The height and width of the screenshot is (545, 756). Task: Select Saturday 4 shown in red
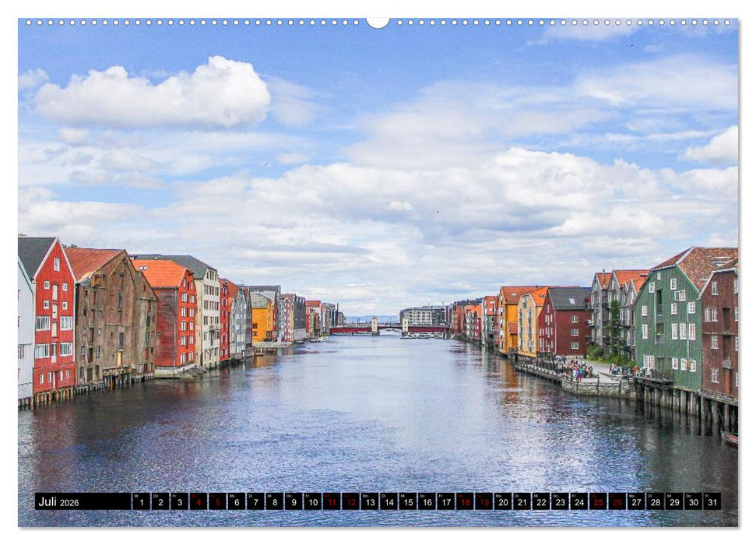coord(199,502)
